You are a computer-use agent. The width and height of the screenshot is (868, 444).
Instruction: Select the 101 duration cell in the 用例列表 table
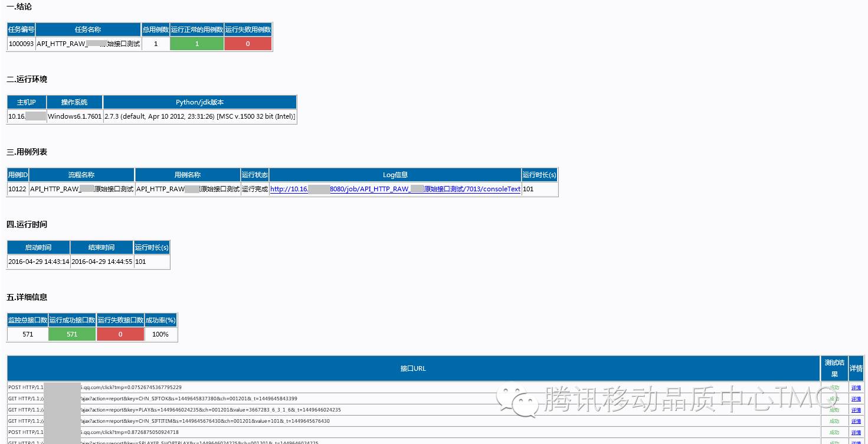point(539,189)
